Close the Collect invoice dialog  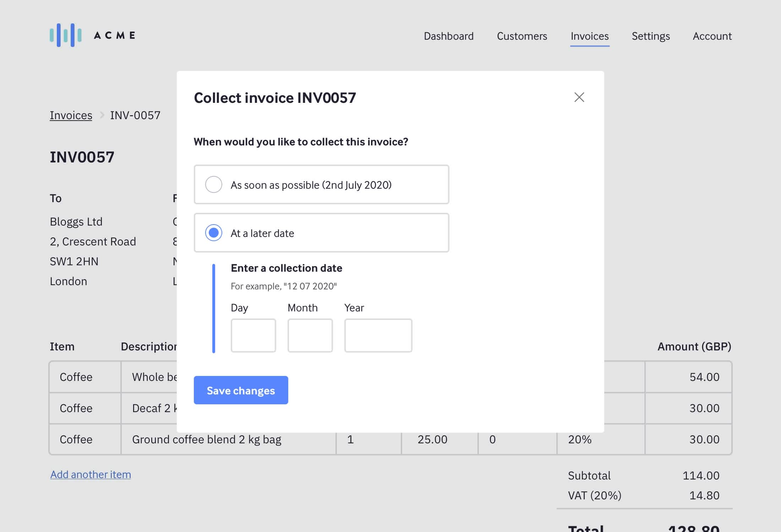579,97
